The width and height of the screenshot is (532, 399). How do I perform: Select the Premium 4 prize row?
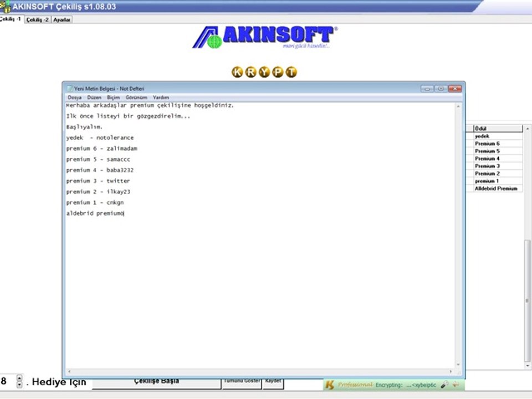(x=498, y=158)
